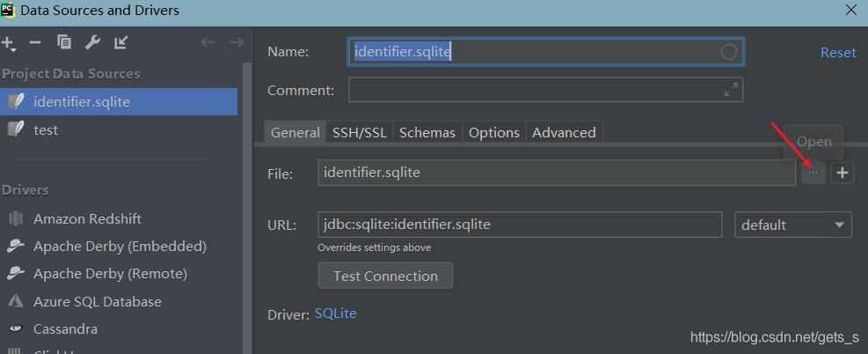The width and height of the screenshot is (868, 354).
Task: Open file browser with the ellipsis button
Action: click(813, 173)
